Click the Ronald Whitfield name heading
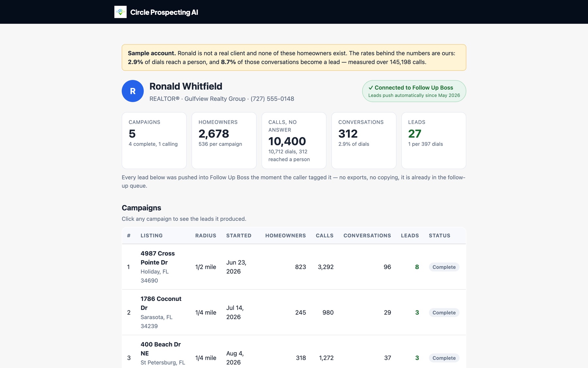588x368 pixels. tap(186, 86)
